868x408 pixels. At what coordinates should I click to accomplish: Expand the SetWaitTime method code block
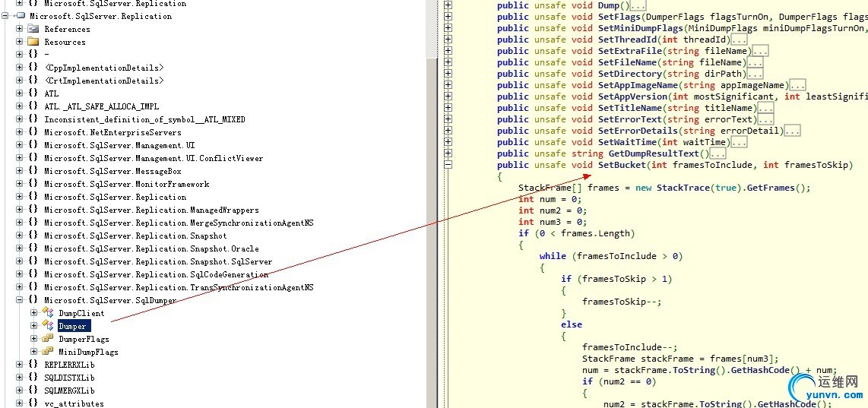click(448, 142)
